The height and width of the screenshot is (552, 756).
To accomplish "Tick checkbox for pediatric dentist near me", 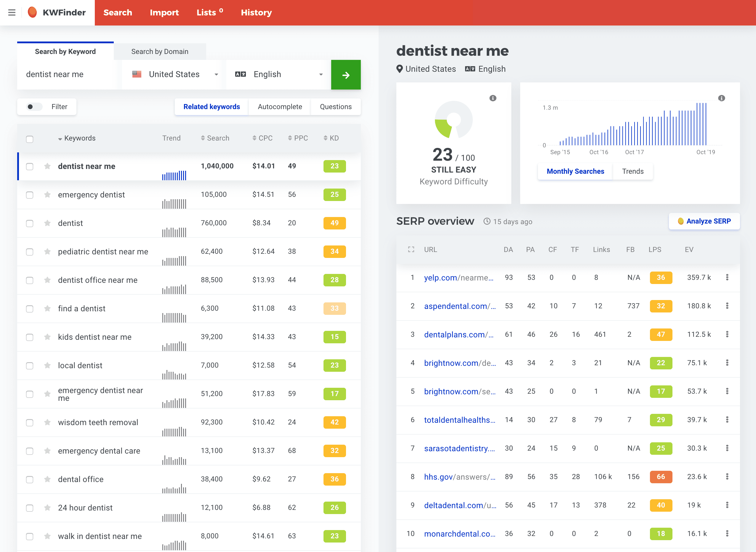I will pyautogui.click(x=30, y=252).
